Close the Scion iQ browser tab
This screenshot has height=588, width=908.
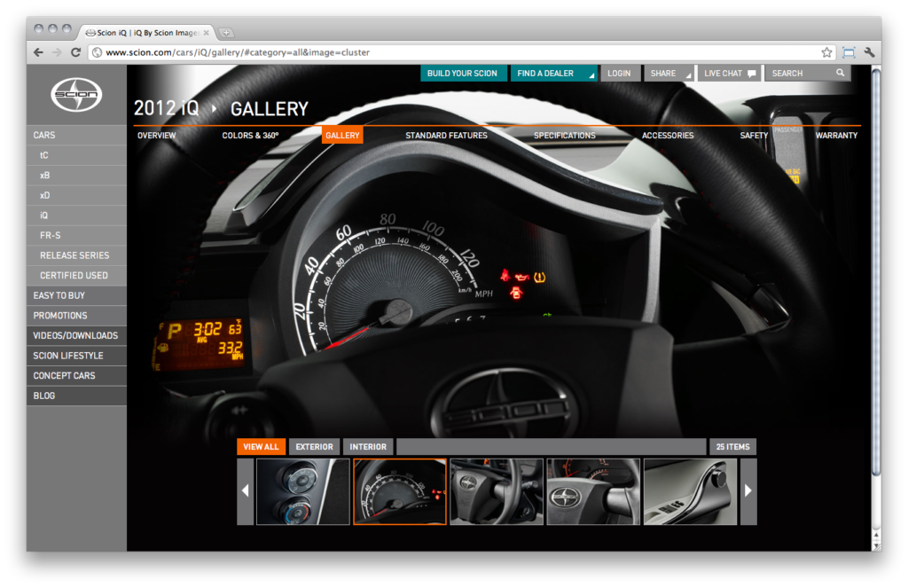[206, 33]
